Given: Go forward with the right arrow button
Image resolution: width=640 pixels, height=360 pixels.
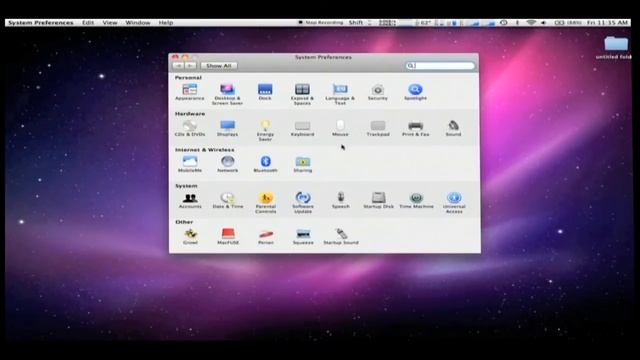Looking at the screenshot, I should coord(191,66).
